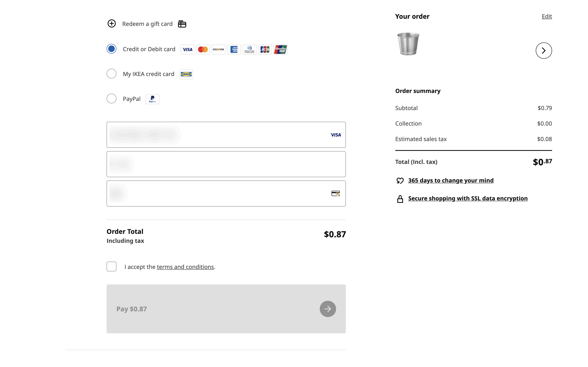588x367 pixels.
Task: Click the UnionPay logo icon
Action: [x=280, y=50]
